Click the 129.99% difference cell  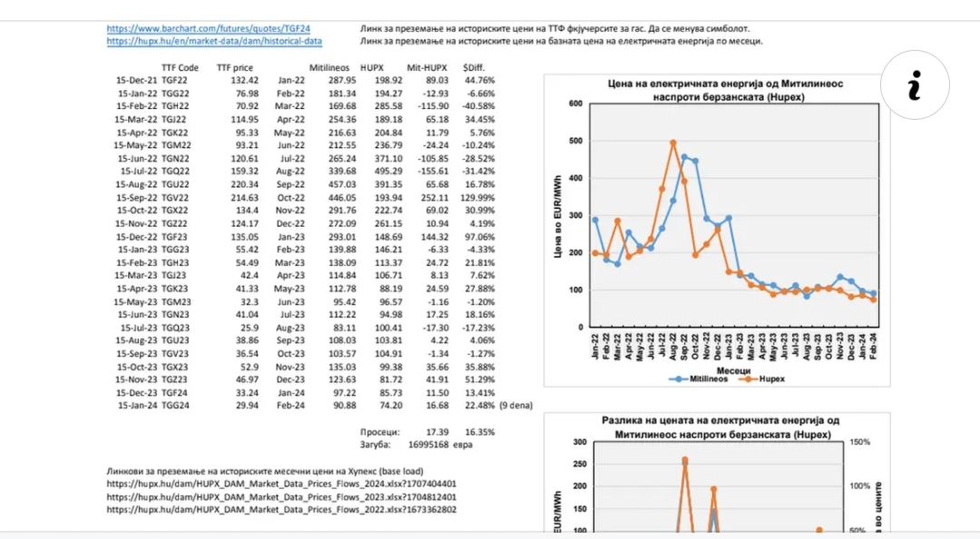click(x=477, y=198)
